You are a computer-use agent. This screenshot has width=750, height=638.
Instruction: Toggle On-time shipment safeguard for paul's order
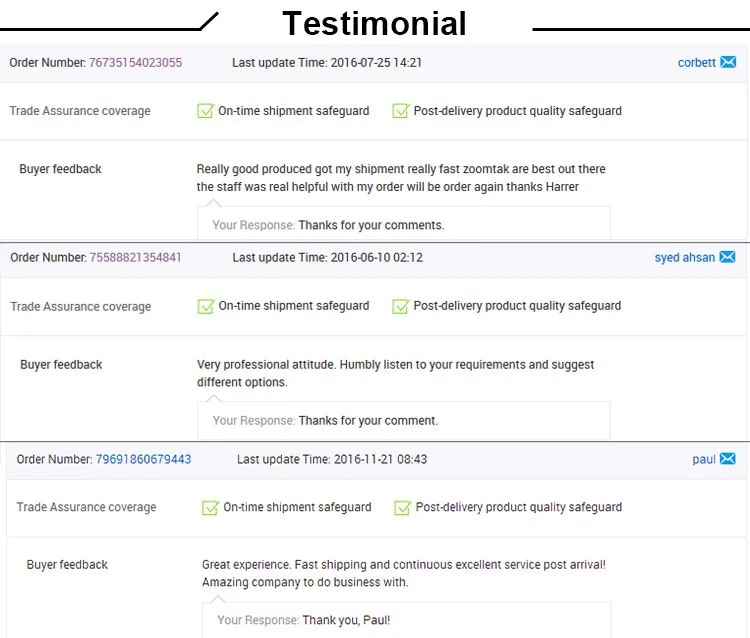[210, 508]
